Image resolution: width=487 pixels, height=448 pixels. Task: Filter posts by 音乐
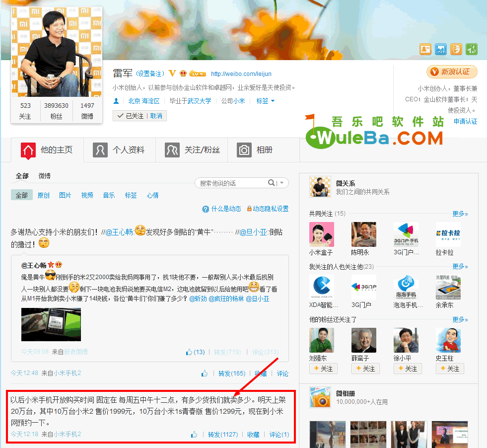[x=109, y=195]
